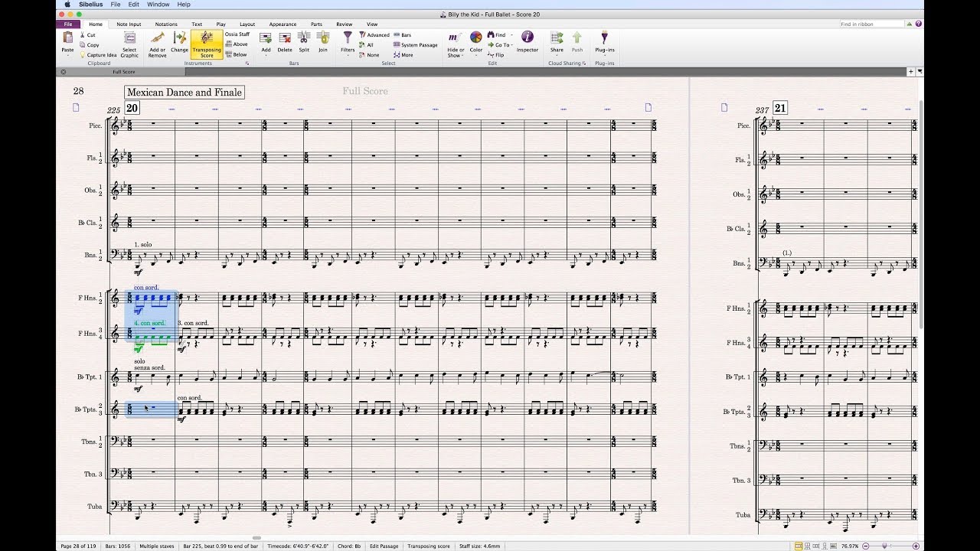
Task: Click Advanced filter option
Action: 374,34
